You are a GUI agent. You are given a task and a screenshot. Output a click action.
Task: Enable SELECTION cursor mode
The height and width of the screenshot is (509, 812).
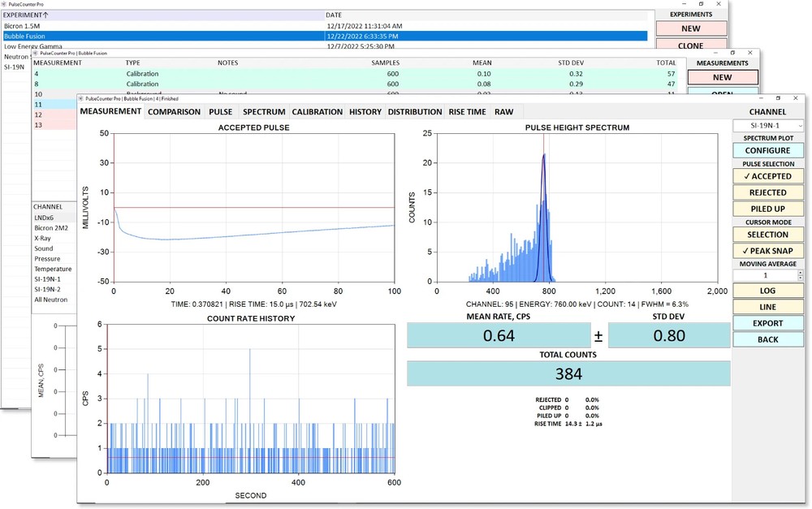point(767,234)
